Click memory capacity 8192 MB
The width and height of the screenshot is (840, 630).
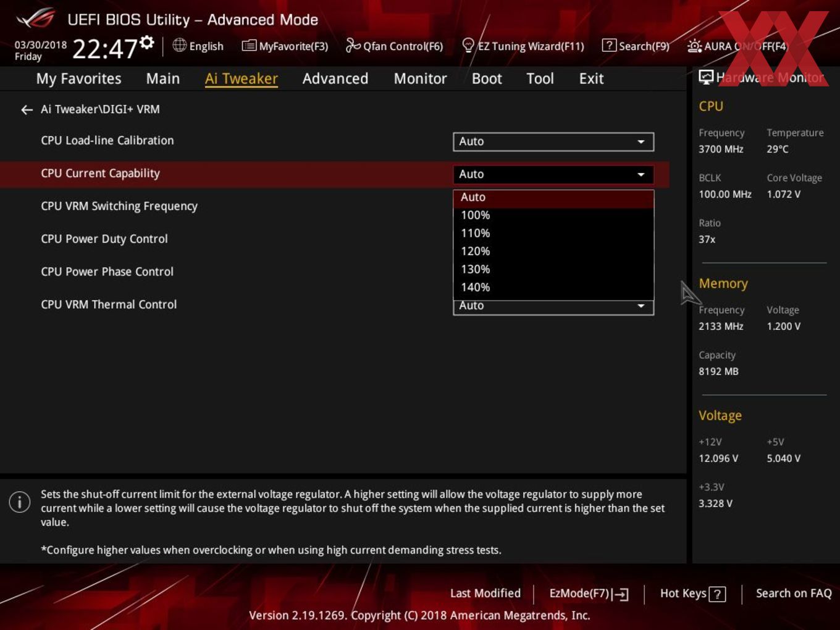718,371
